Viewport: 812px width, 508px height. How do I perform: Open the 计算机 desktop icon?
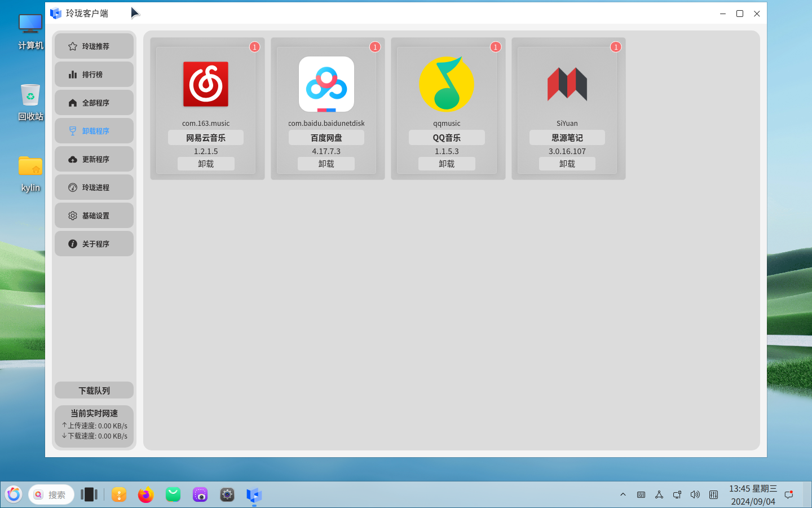click(x=30, y=32)
